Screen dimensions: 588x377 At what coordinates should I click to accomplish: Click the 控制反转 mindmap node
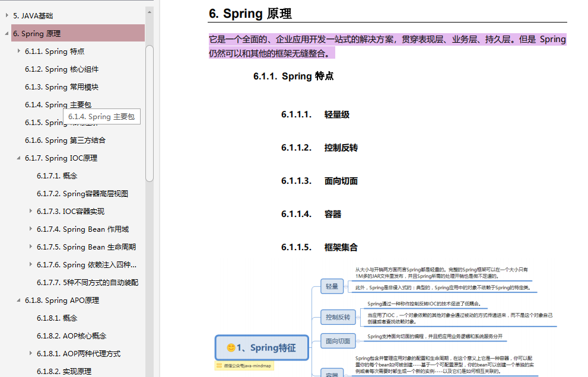coord(338,317)
